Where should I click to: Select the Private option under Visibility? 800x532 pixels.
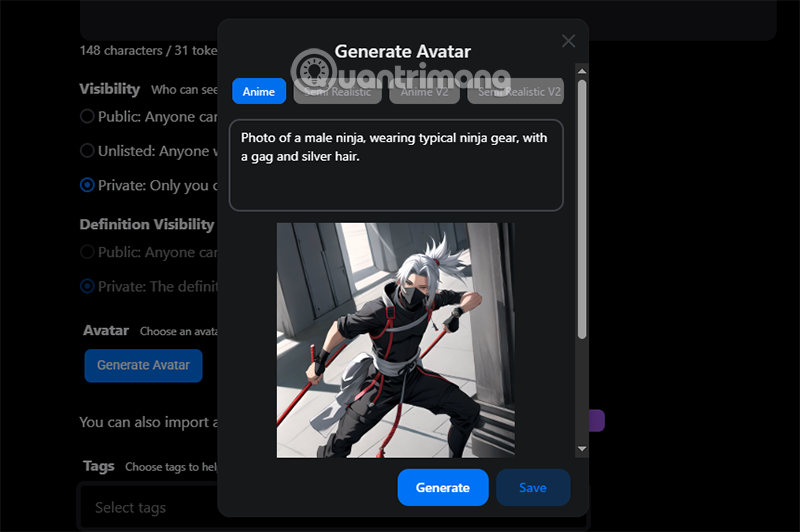88,185
